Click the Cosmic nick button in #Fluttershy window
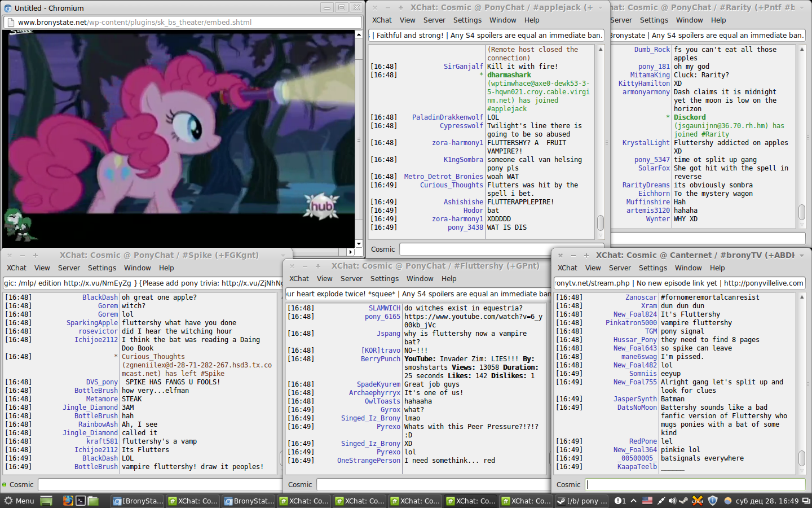This screenshot has width=812, height=508. click(x=300, y=485)
